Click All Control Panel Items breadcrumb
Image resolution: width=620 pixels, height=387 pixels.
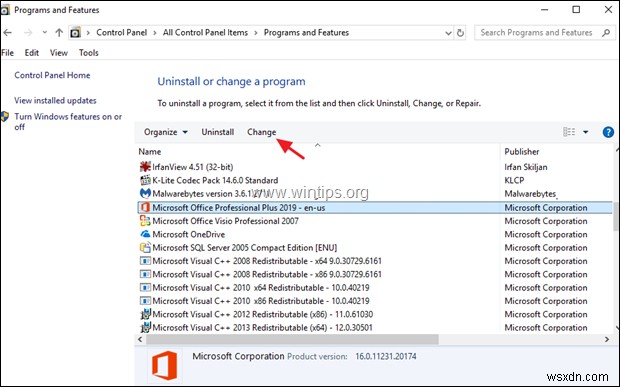(x=205, y=33)
